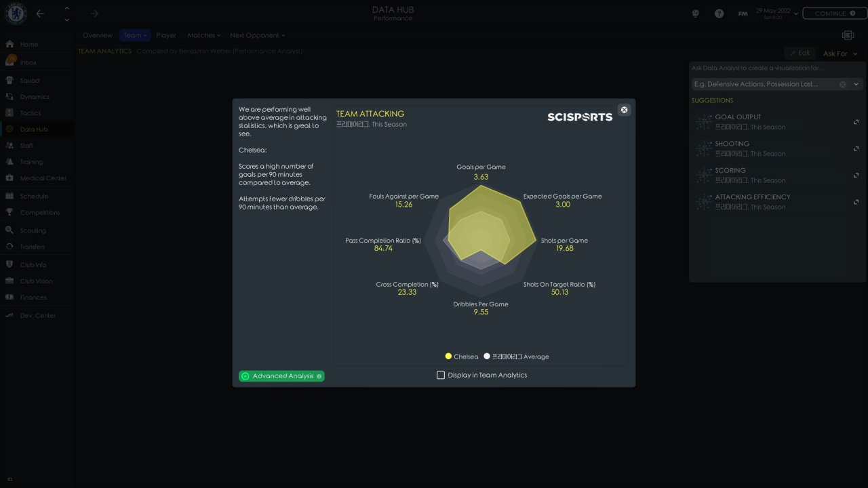The image size is (868, 488).
Task: Enable Display in Team Analytics checkbox
Action: coord(441,375)
